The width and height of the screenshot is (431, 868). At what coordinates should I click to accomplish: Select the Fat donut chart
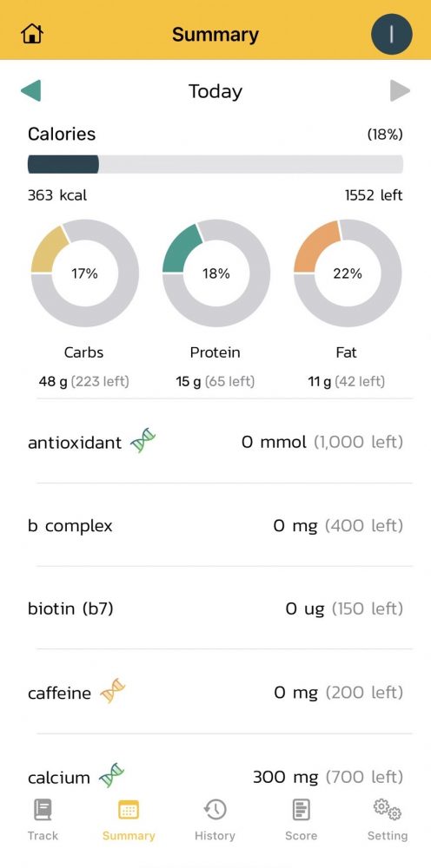click(x=348, y=273)
